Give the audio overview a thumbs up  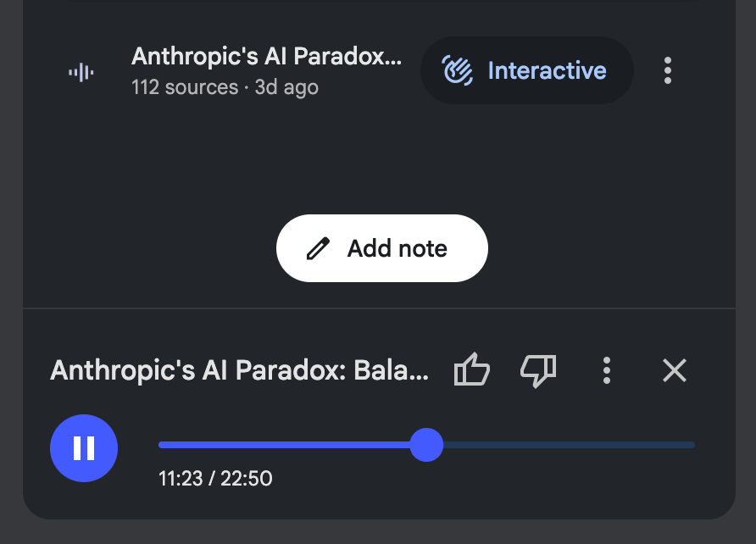[472, 370]
